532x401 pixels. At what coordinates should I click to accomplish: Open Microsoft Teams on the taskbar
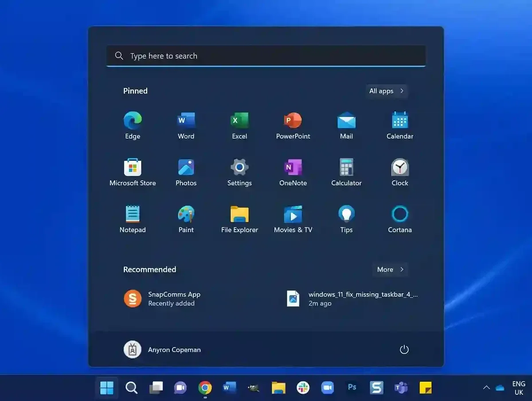pos(401,388)
